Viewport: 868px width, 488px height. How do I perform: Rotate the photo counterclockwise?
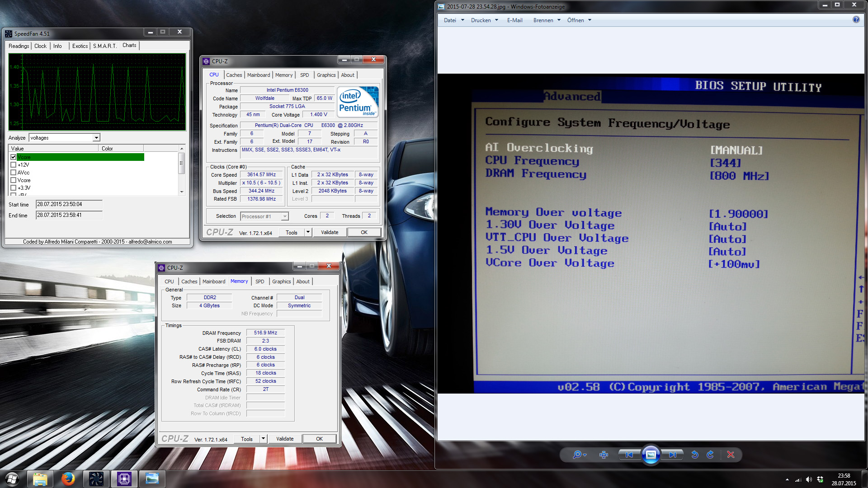coord(695,455)
